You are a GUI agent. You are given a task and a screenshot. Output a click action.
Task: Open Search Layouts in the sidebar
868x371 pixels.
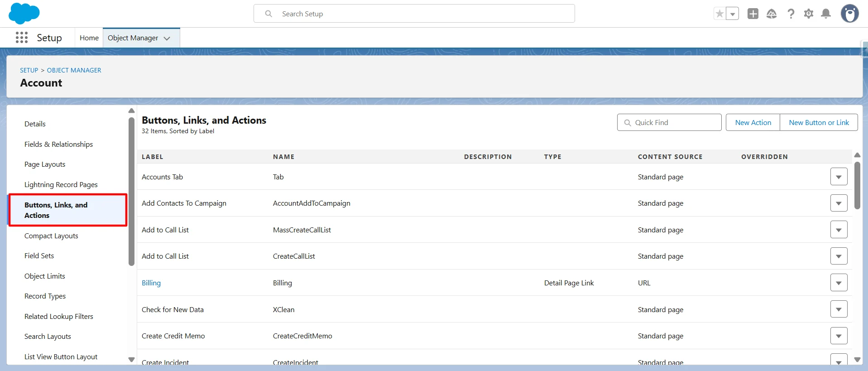click(x=48, y=337)
